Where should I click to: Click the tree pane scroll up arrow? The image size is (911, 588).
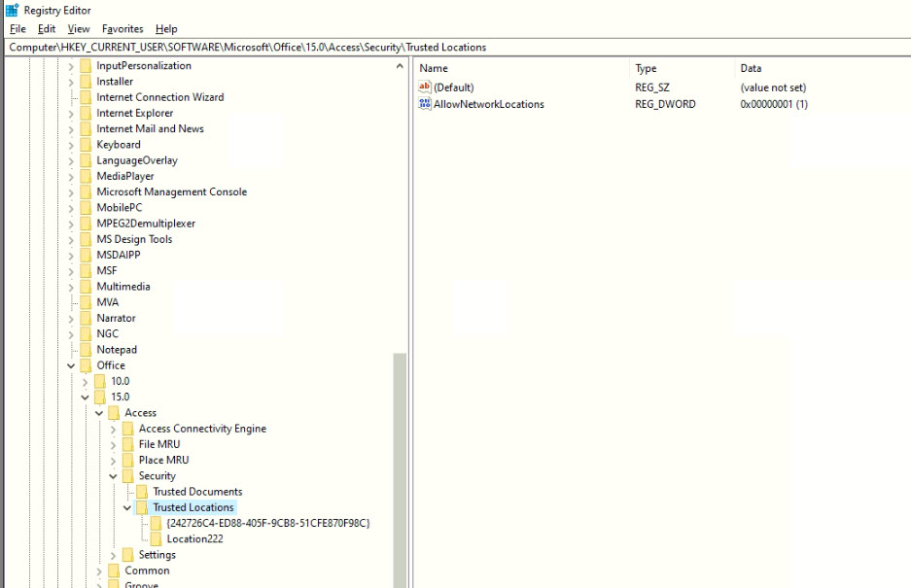[401, 66]
